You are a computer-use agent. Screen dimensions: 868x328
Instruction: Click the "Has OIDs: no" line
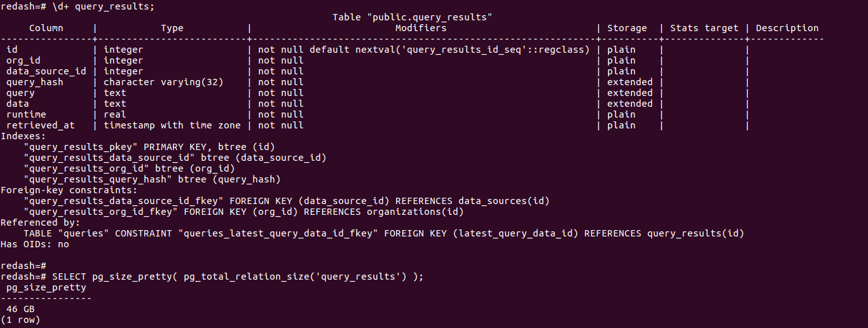click(35, 244)
